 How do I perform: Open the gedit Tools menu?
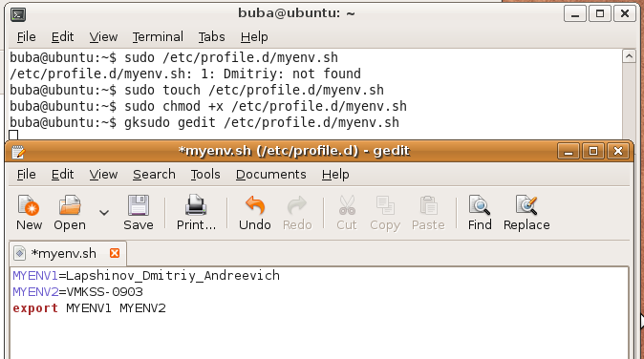coord(205,175)
